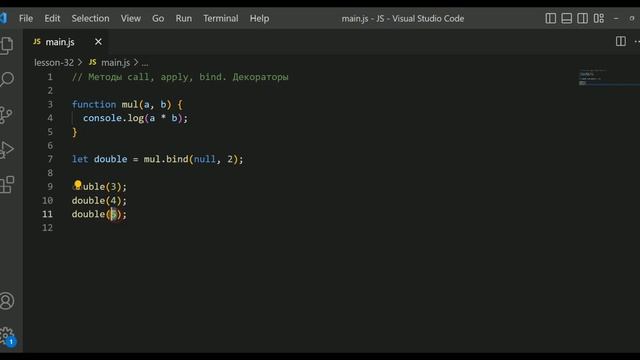This screenshot has height=360, width=640.
Task: Open the Help menu
Action: [x=259, y=18]
